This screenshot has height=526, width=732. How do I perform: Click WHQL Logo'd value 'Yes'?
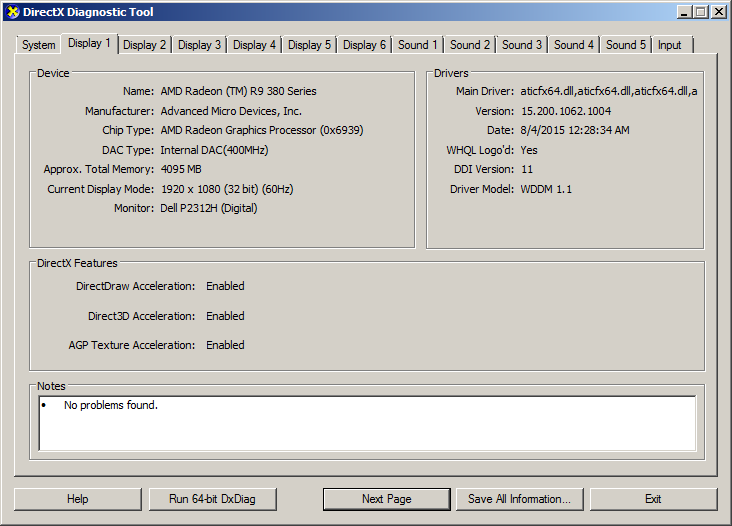pos(529,150)
